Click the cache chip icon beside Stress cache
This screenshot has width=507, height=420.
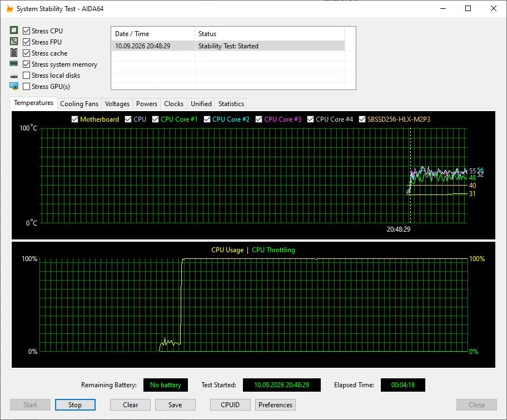[x=13, y=52]
